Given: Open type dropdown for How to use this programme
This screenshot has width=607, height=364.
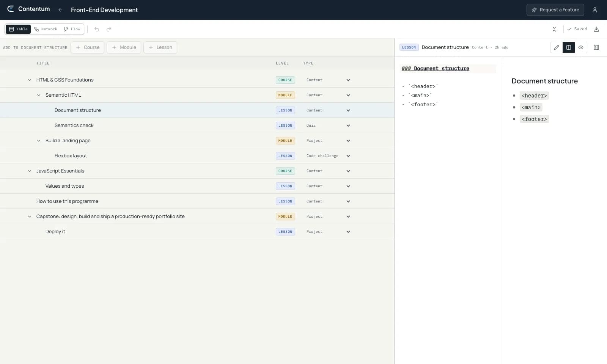Looking at the screenshot, I should coord(328,201).
